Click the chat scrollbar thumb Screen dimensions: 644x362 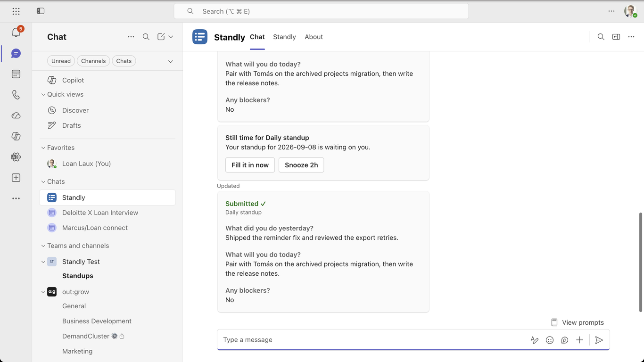[640, 262]
